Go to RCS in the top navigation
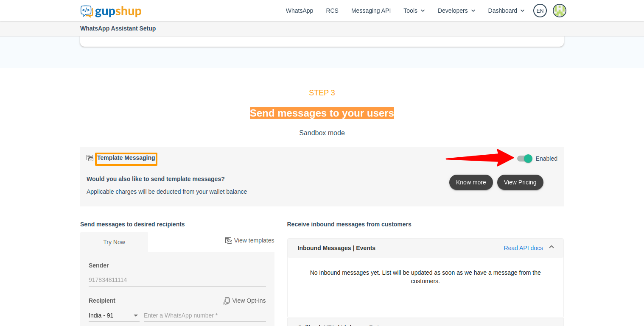Screen dimensions: 644x326 tap(332, 11)
